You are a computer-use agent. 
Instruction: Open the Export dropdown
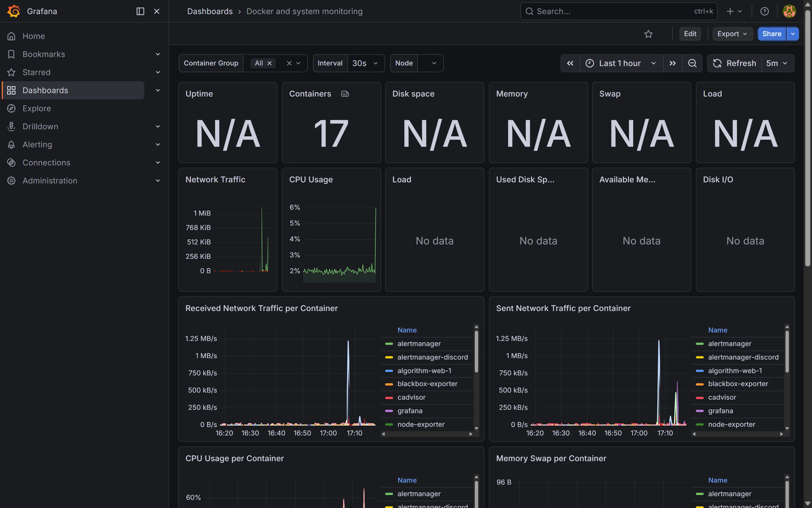pos(732,34)
